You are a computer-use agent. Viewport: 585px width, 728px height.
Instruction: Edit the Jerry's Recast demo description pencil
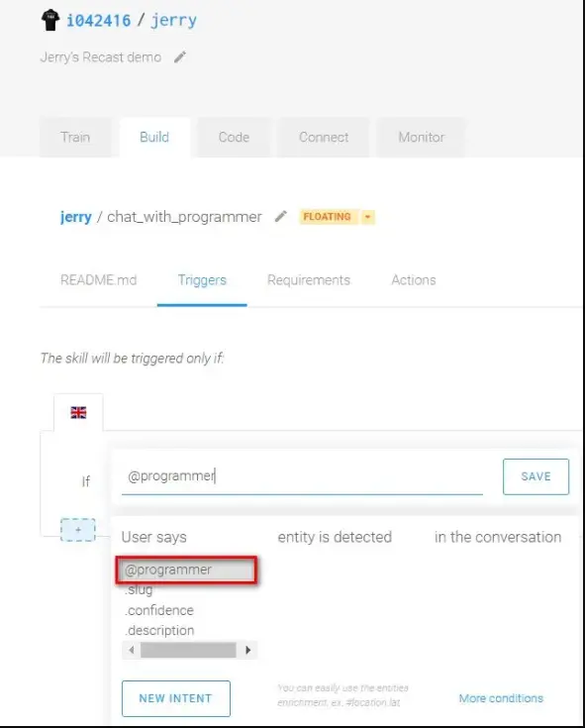(x=180, y=57)
